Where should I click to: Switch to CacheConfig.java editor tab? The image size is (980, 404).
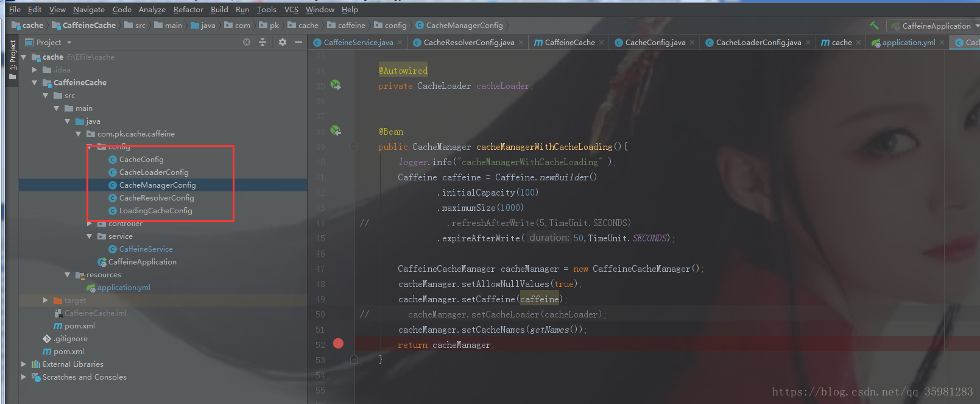(655, 43)
